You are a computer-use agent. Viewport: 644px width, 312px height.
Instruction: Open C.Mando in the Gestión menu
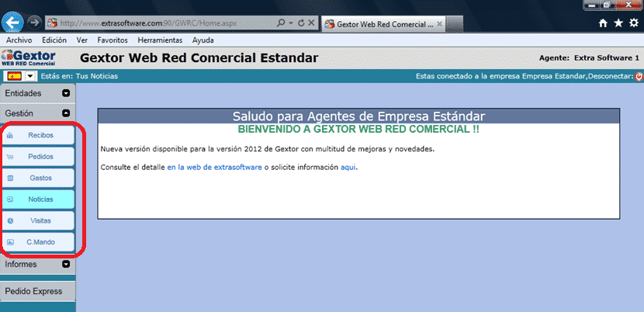pyautogui.click(x=38, y=242)
